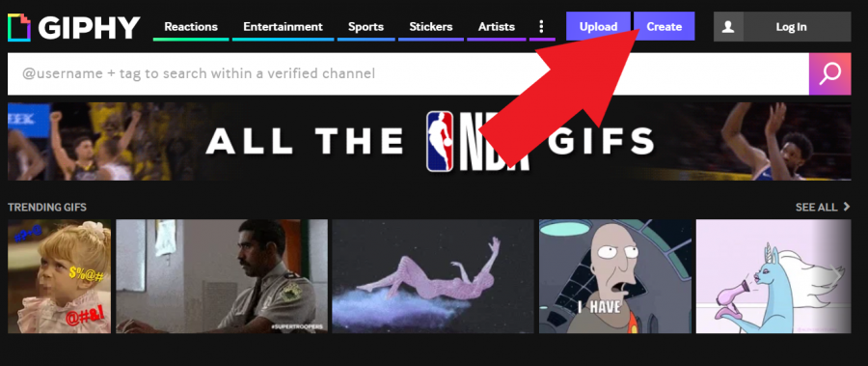The image size is (868, 366).
Task: Open the Super Troopers officer GIF
Action: 222,276
